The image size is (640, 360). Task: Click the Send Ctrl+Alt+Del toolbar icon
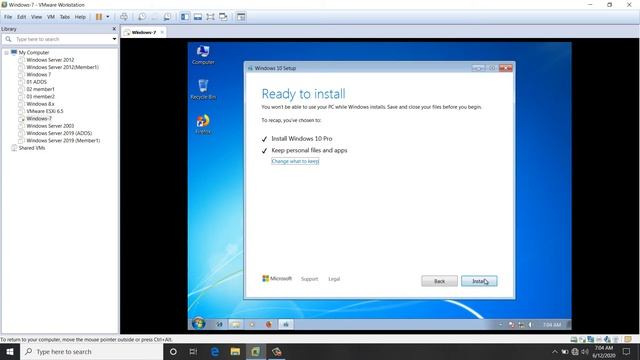click(124, 17)
